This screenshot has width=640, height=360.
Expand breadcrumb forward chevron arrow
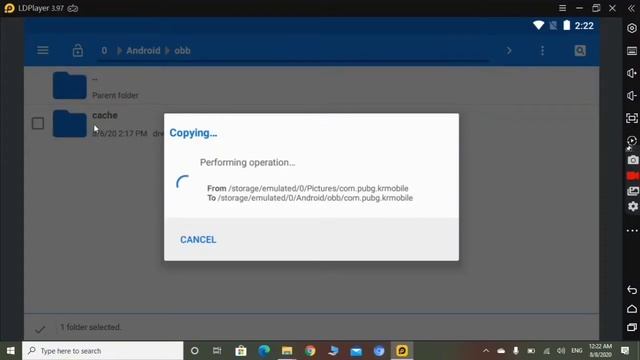coord(509,51)
